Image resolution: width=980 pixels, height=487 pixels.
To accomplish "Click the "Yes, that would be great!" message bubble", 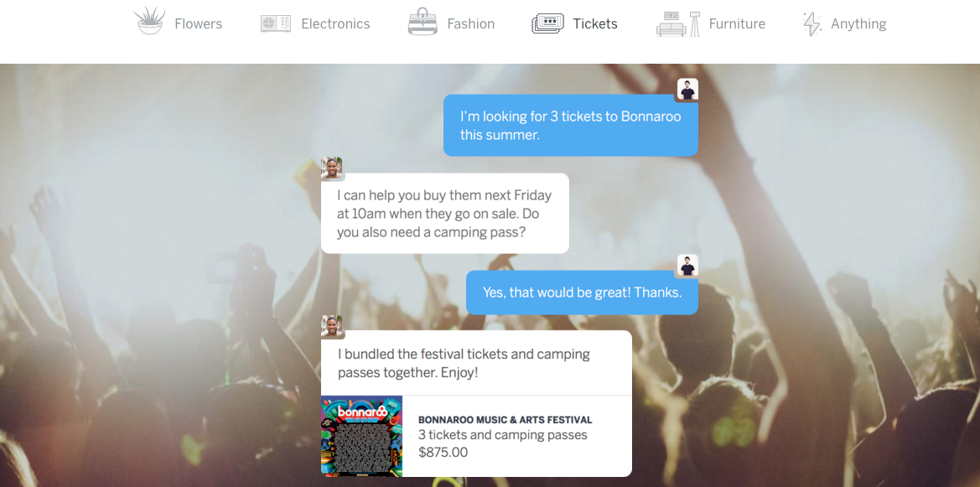I will point(582,292).
